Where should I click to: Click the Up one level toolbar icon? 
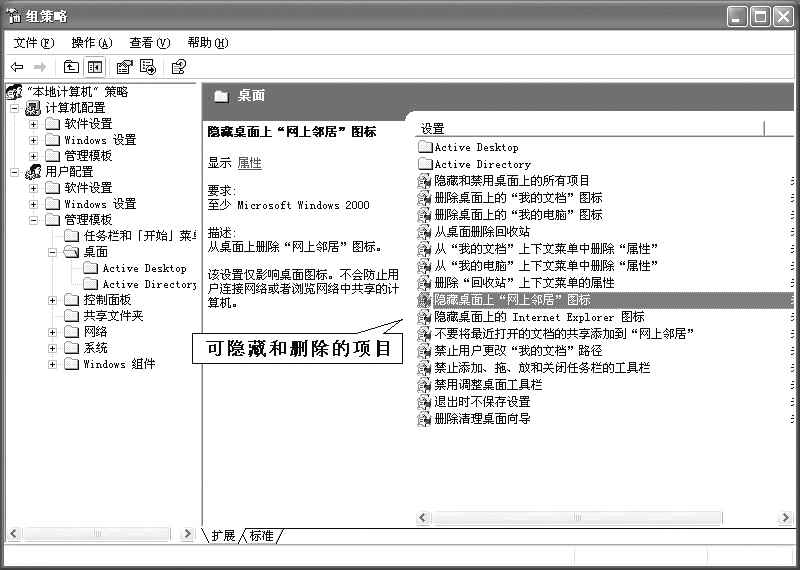click(x=71, y=67)
